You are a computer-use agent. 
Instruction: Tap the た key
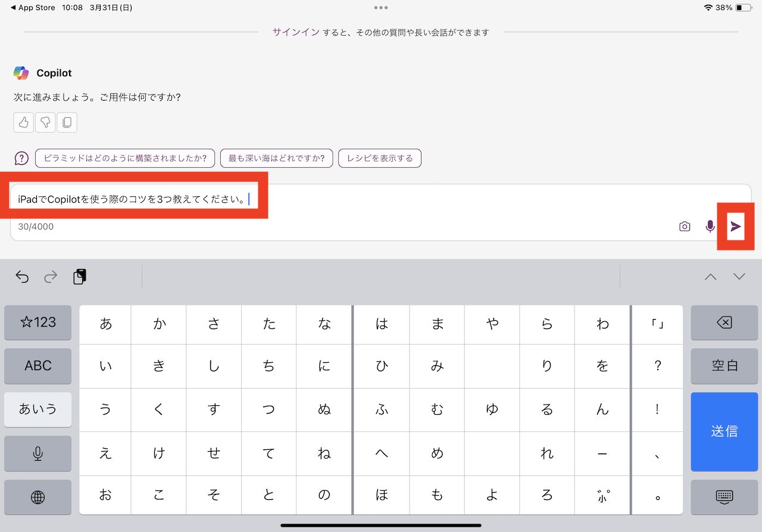269,324
